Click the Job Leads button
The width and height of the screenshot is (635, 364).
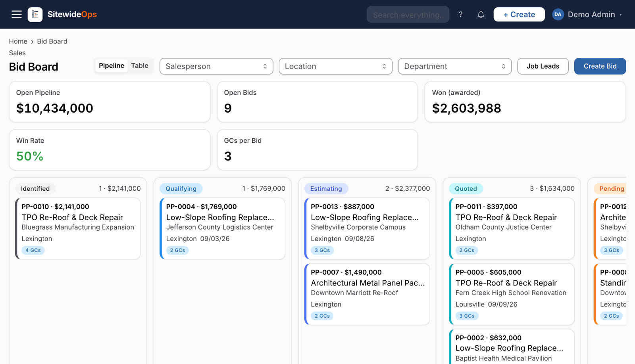(543, 66)
